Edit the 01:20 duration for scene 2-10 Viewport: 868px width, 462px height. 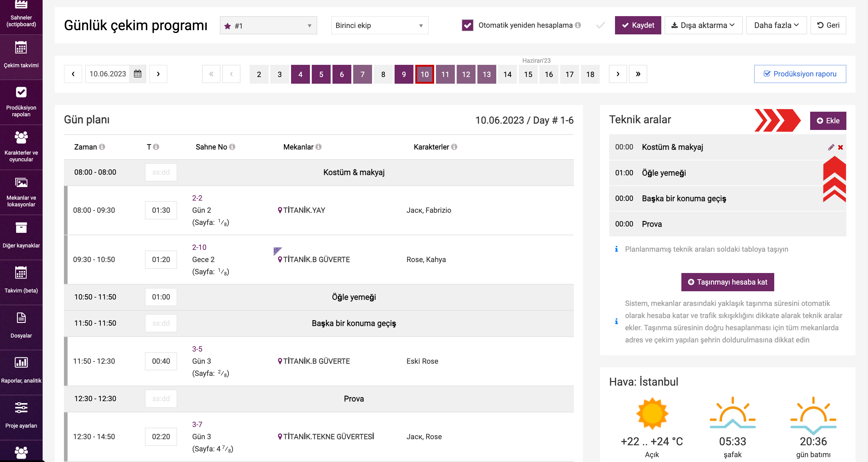pos(161,259)
